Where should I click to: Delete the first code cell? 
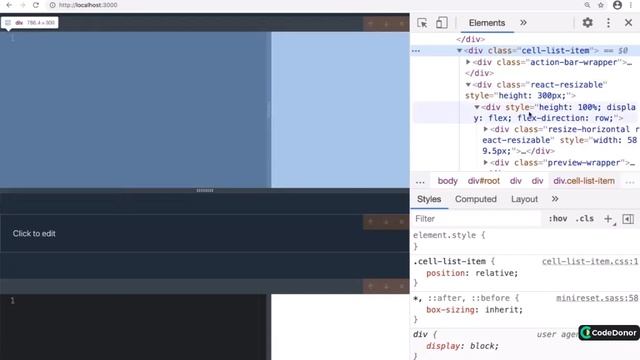[402, 24]
